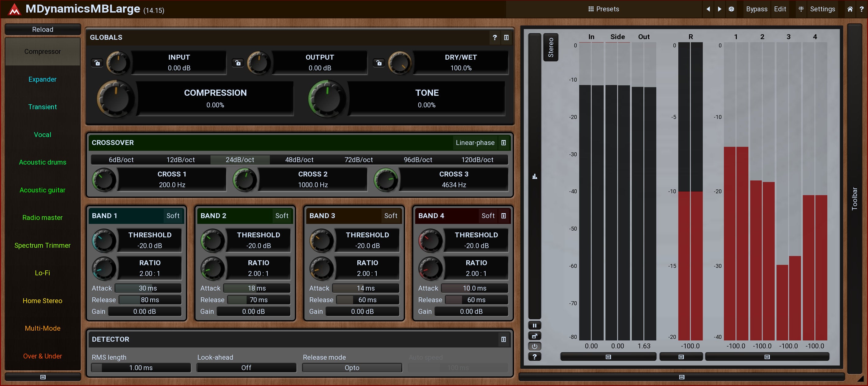Select the 48dB/oct crossover slope

point(299,160)
